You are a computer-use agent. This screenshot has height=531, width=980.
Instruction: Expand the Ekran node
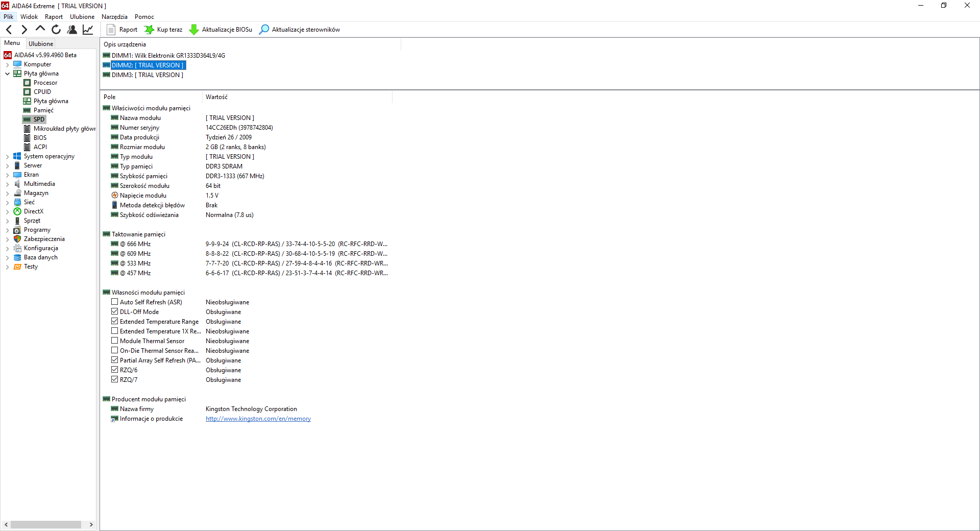(x=7, y=175)
